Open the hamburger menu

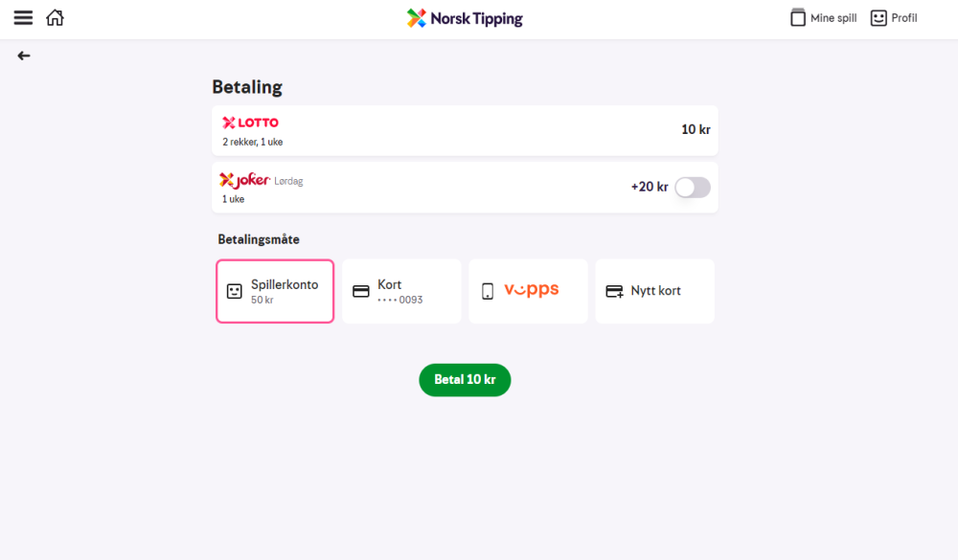click(23, 18)
